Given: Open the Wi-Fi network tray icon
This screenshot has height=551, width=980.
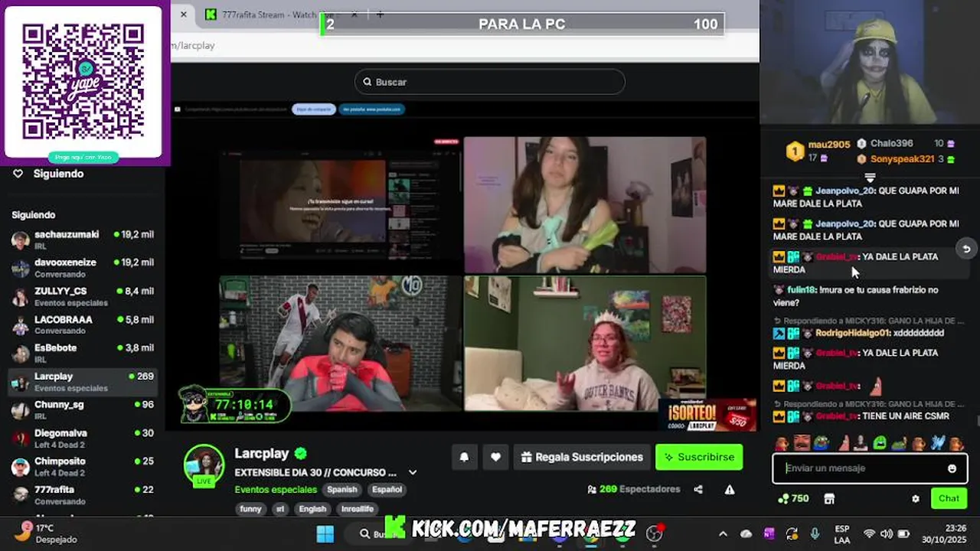Looking at the screenshot, I should tap(869, 533).
